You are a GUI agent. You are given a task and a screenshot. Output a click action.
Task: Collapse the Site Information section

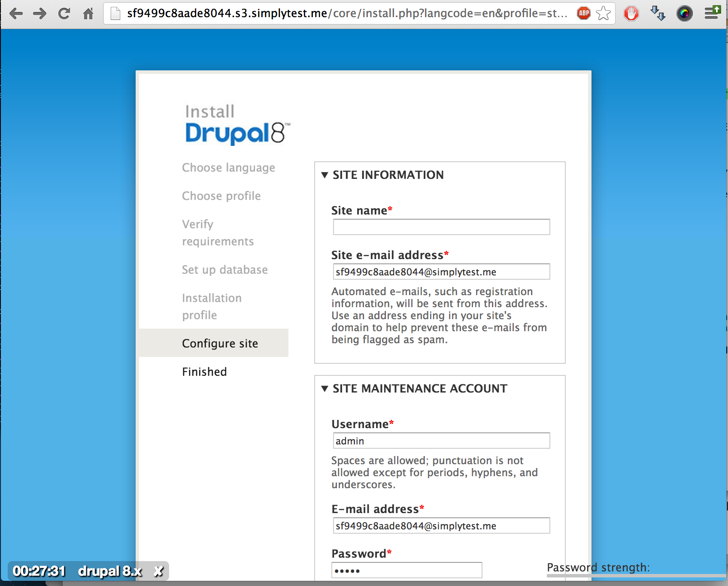point(325,175)
